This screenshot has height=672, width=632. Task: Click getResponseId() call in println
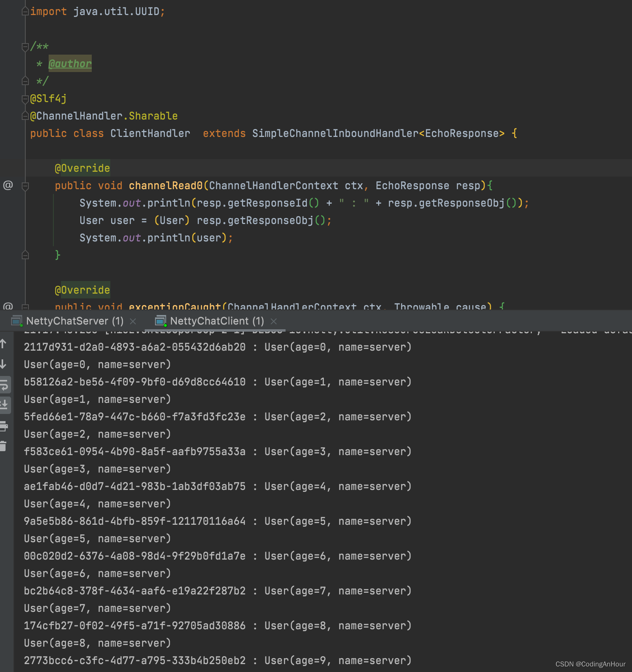[x=273, y=203]
